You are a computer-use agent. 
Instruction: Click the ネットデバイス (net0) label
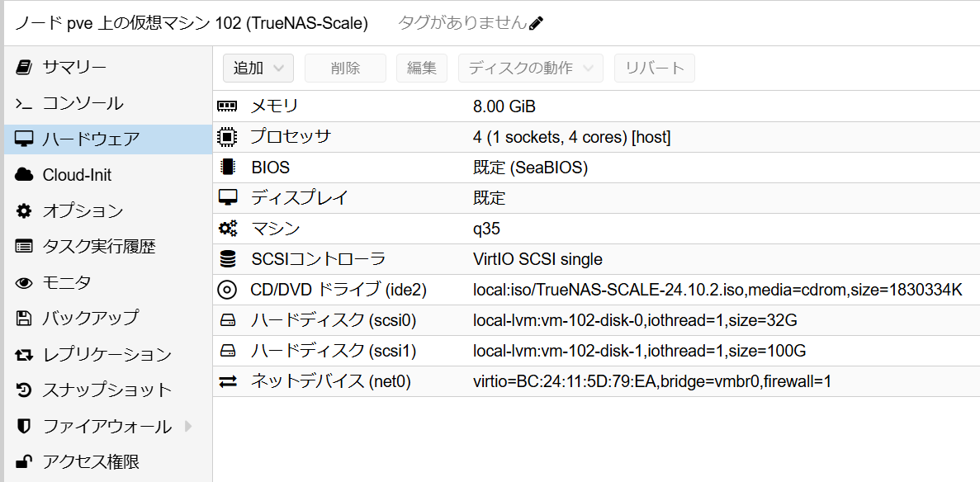[330, 382]
